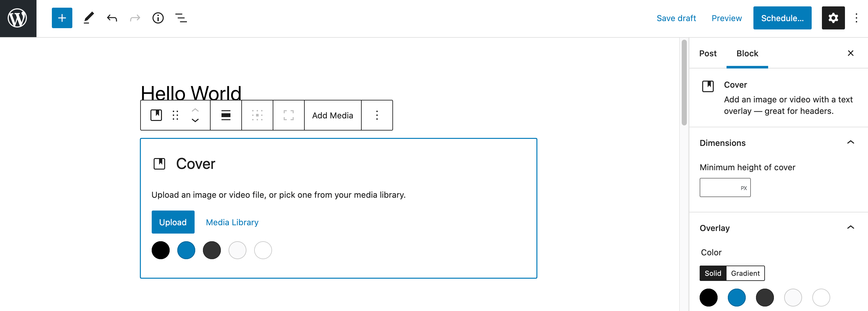The width and height of the screenshot is (868, 311).
Task: Select the Solid color mode
Action: tap(713, 273)
